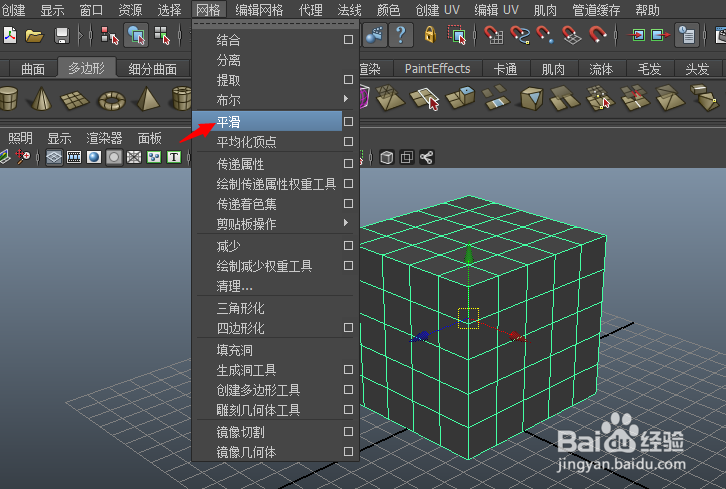The image size is (726, 489).
Task: Click the polygon plane shelf icon
Action: pyautogui.click(x=74, y=99)
